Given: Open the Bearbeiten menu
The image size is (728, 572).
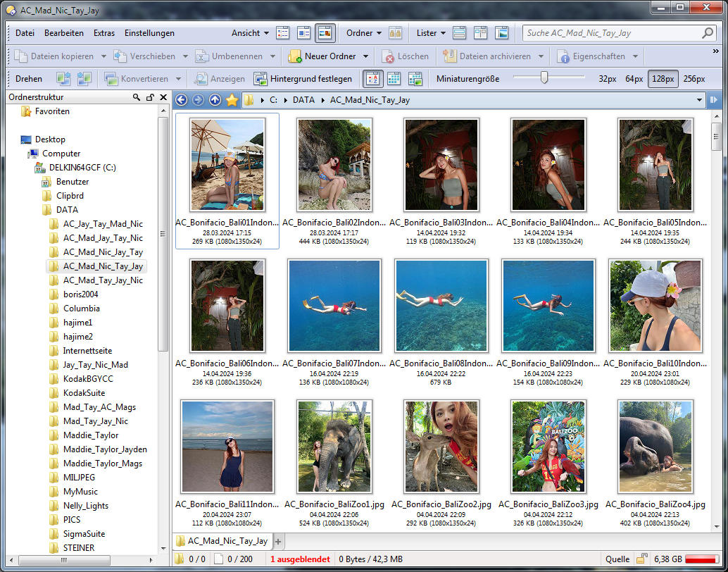Looking at the screenshot, I should 64,33.
